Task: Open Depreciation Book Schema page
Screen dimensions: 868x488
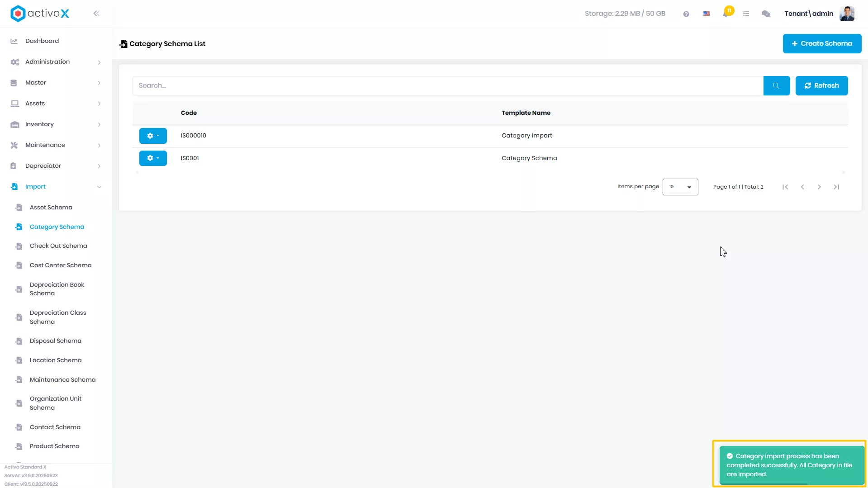Action: 56,289
